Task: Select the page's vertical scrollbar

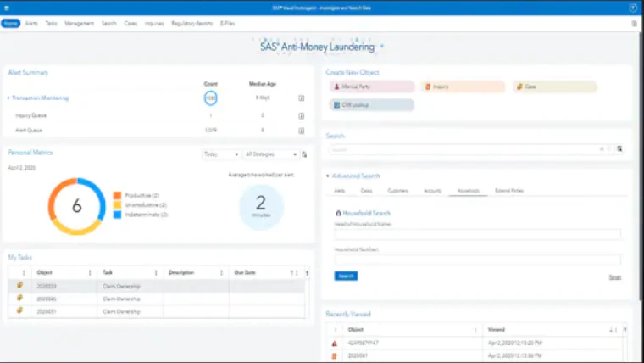Action: (x=641, y=165)
